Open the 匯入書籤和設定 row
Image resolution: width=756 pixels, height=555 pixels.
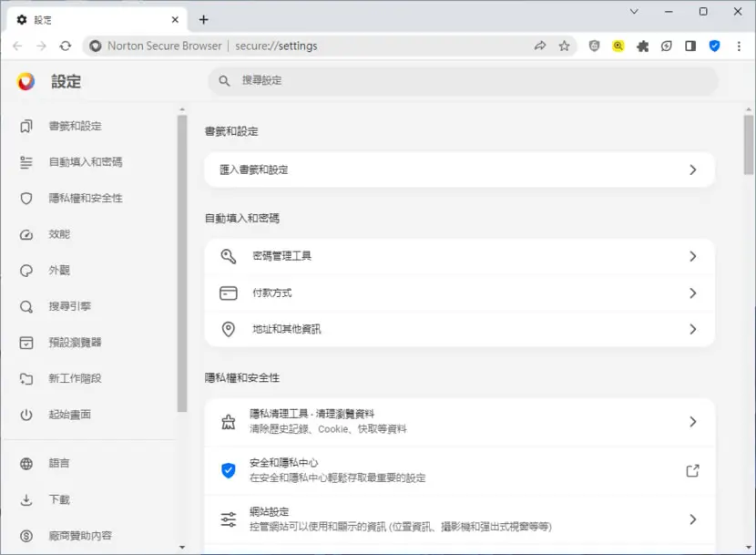click(459, 170)
